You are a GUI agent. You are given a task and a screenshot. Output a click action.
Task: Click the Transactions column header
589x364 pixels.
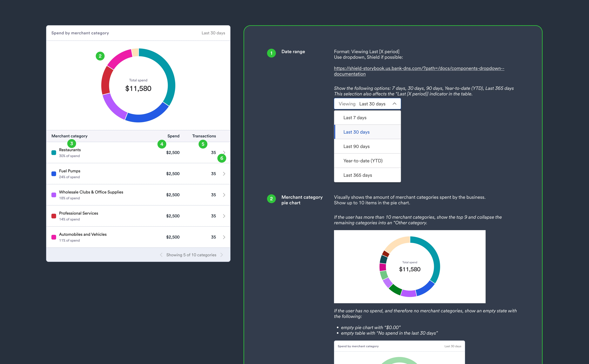[x=204, y=136]
